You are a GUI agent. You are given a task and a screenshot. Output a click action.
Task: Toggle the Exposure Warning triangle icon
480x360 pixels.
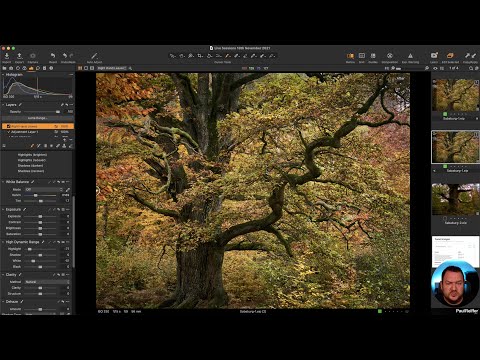pos(410,56)
